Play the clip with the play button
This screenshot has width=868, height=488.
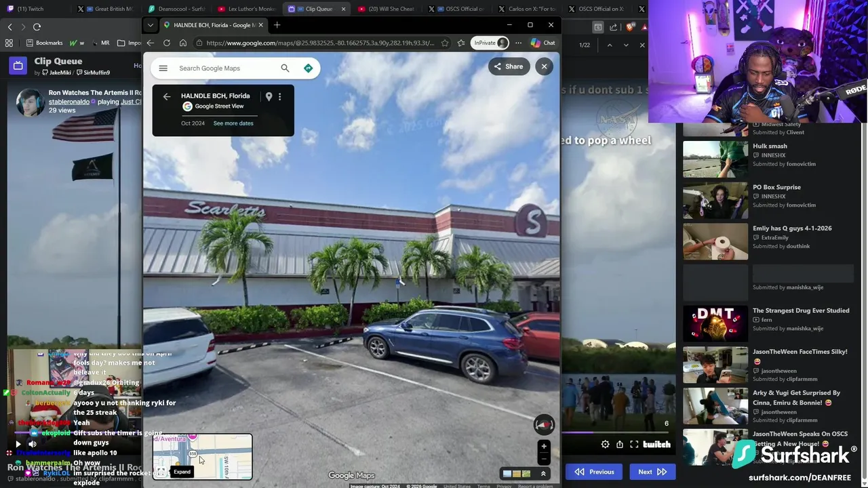point(18,444)
